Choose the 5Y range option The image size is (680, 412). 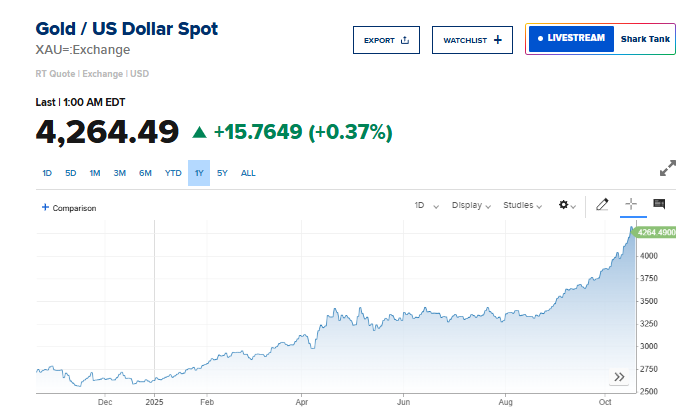(222, 173)
